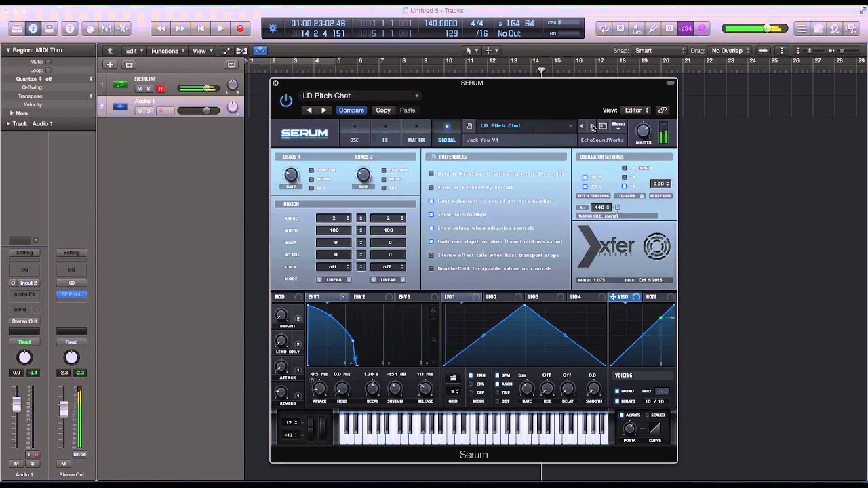Go to previous Serum preset arrow
The height and width of the screenshot is (488, 868).
[x=582, y=126]
